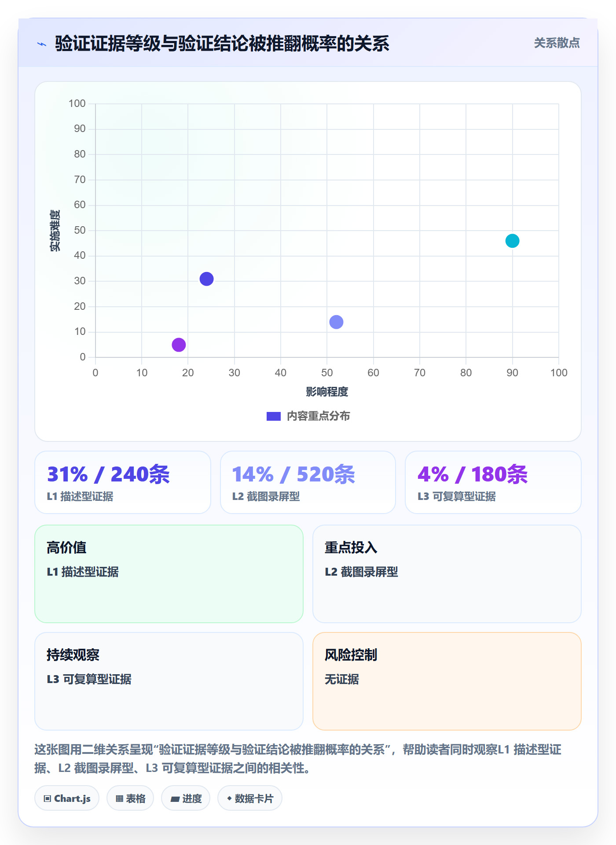Select the 风险控制 quadrant card

(x=447, y=681)
